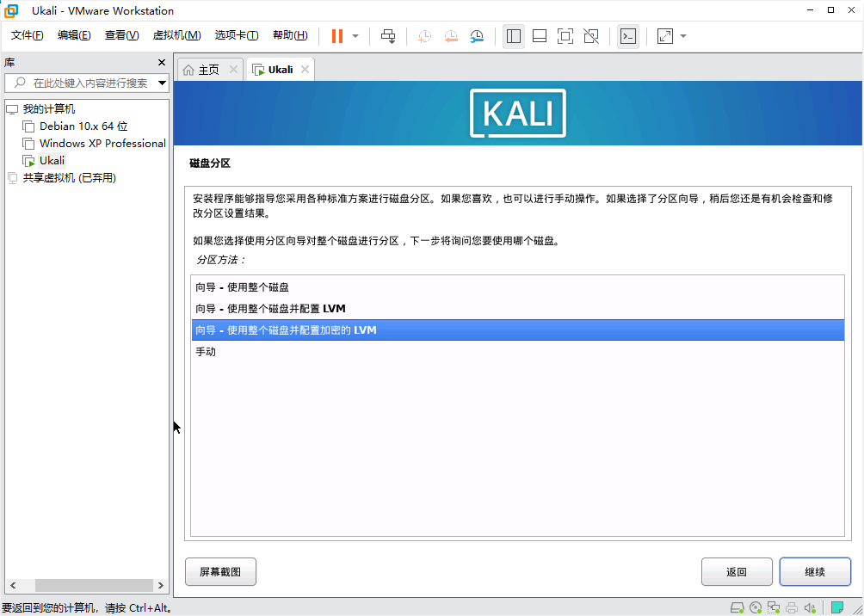Close the 主页 tab

tap(233, 70)
